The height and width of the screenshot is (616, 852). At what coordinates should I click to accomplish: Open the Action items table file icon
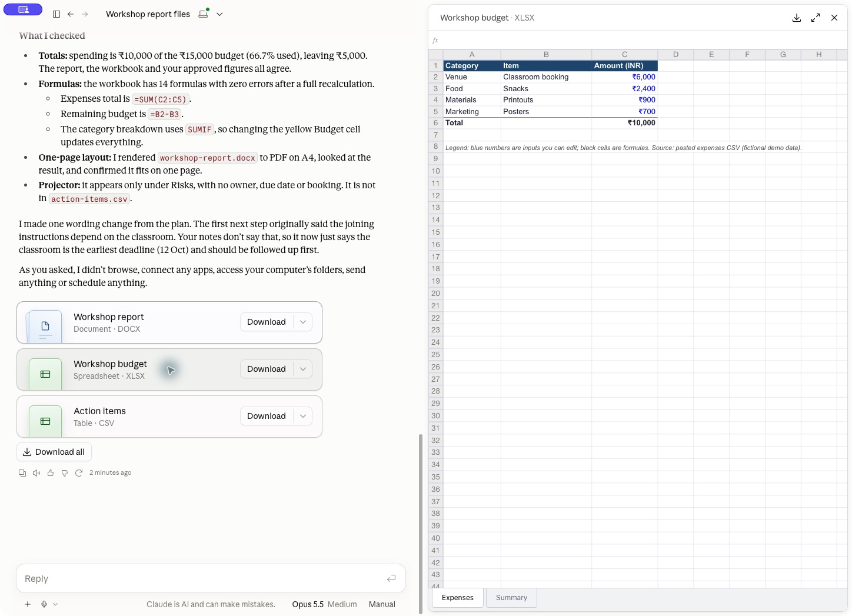tap(45, 421)
